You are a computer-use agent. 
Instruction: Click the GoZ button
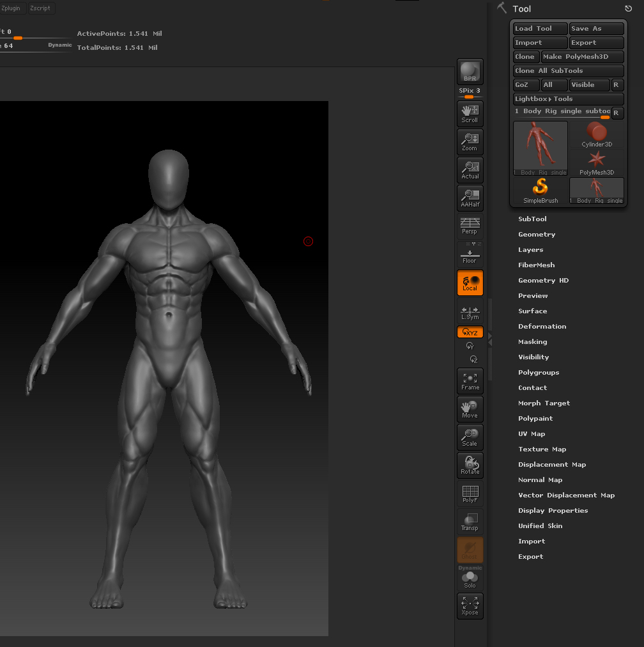(525, 84)
